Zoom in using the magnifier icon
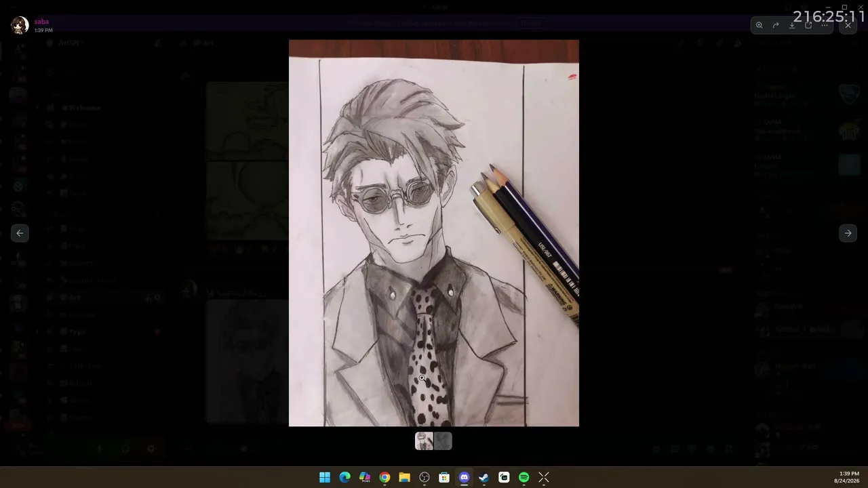Image resolution: width=868 pixels, height=488 pixels. coord(759,25)
